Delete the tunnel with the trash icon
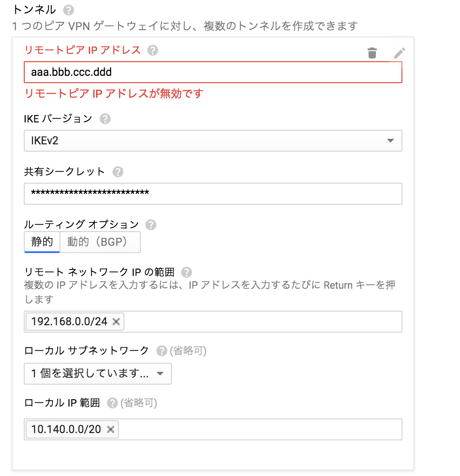The image size is (460, 476). 372,53
